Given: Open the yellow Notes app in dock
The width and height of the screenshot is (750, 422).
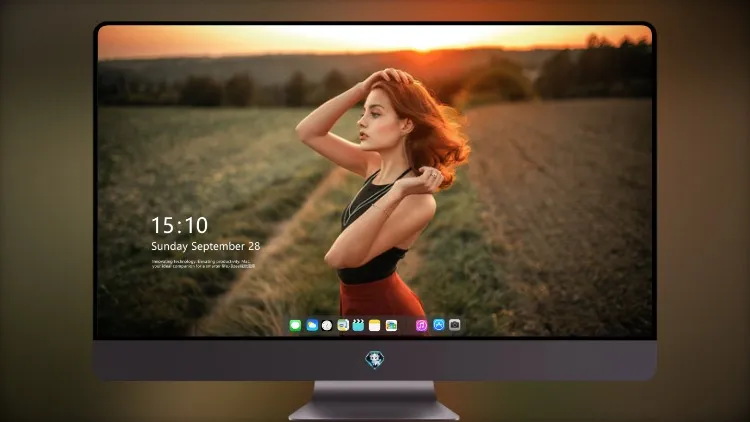Looking at the screenshot, I should (x=375, y=326).
